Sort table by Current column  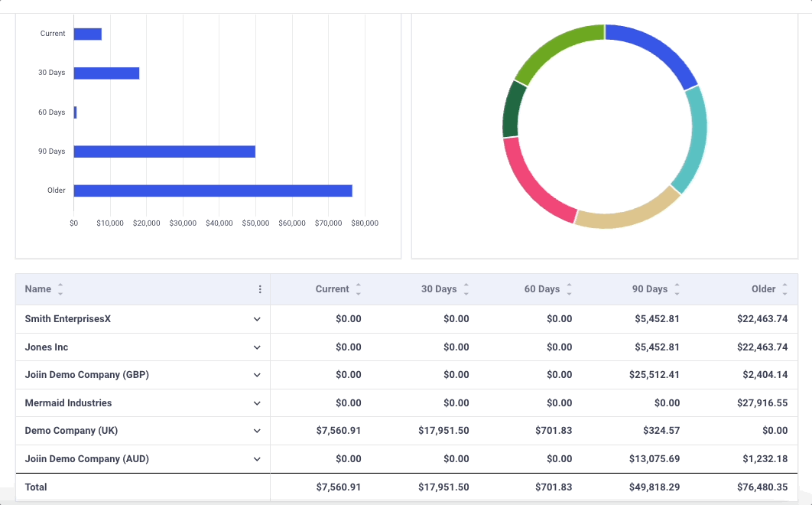click(x=359, y=289)
